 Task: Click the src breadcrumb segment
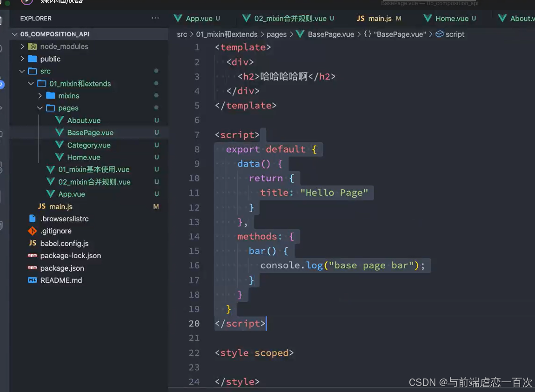click(x=182, y=34)
